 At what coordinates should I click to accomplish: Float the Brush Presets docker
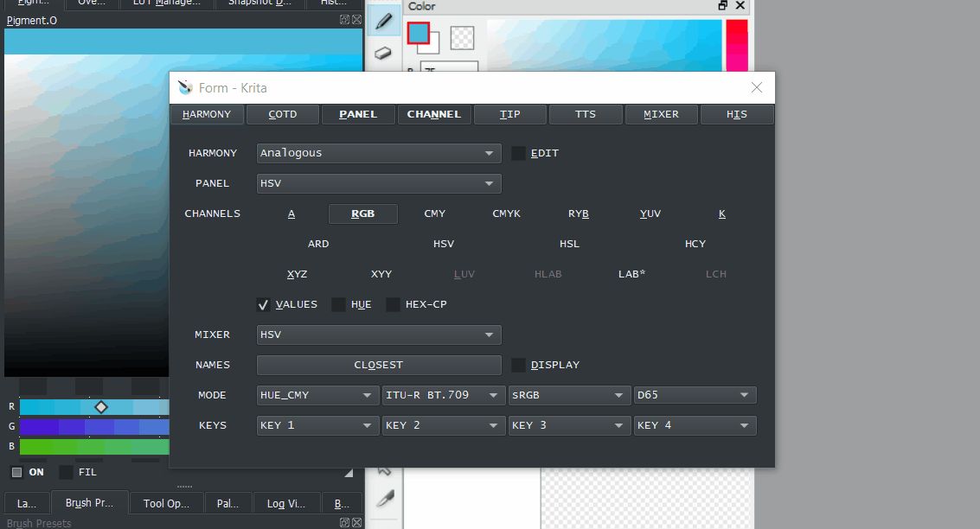pyautogui.click(x=344, y=522)
